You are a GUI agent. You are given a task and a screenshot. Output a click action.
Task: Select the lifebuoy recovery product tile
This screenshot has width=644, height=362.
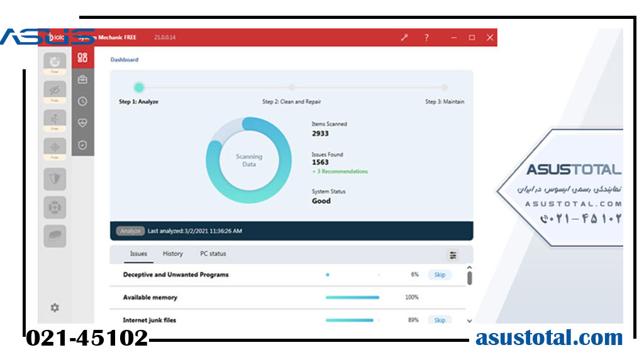pos(55,207)
